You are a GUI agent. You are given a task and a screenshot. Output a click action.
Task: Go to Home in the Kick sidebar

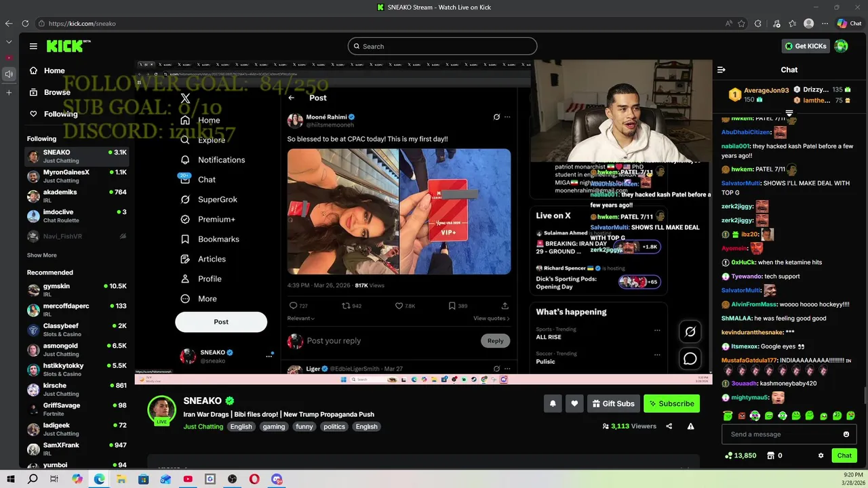coord(47,70)
